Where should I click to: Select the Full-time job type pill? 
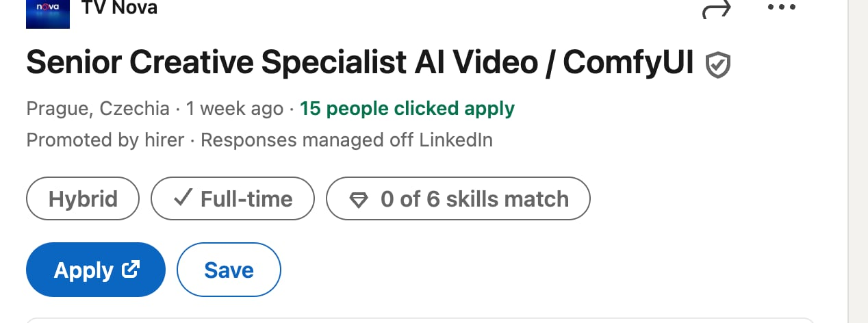click(x=233, y=199)
